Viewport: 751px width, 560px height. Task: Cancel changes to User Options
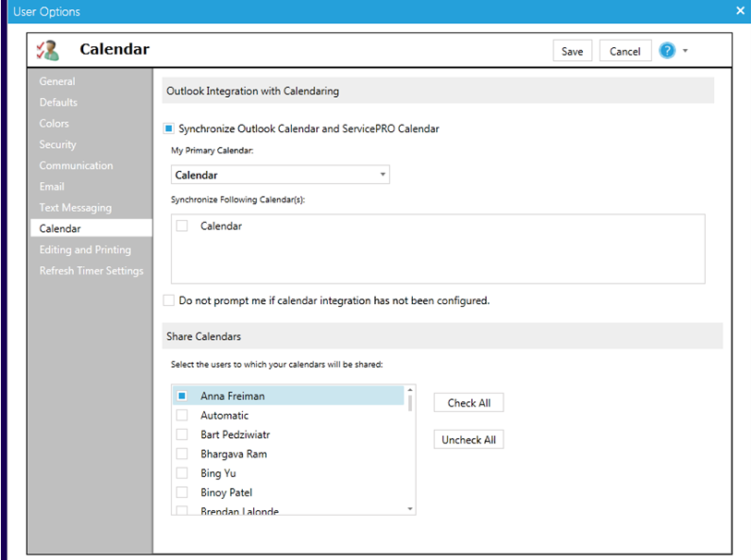624,51
